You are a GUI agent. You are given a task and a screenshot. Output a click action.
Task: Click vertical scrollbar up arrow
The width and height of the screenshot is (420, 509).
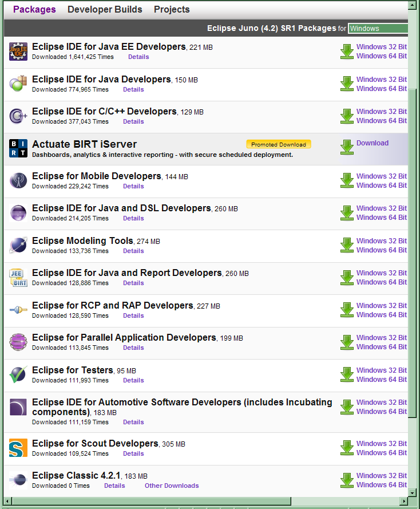pyautogui.click(x=412, y=6)
